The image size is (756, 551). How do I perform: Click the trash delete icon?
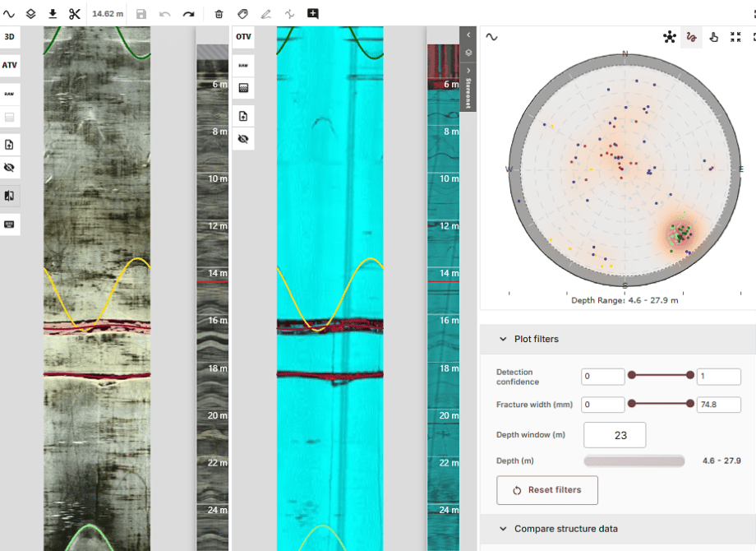coord(219,14)
